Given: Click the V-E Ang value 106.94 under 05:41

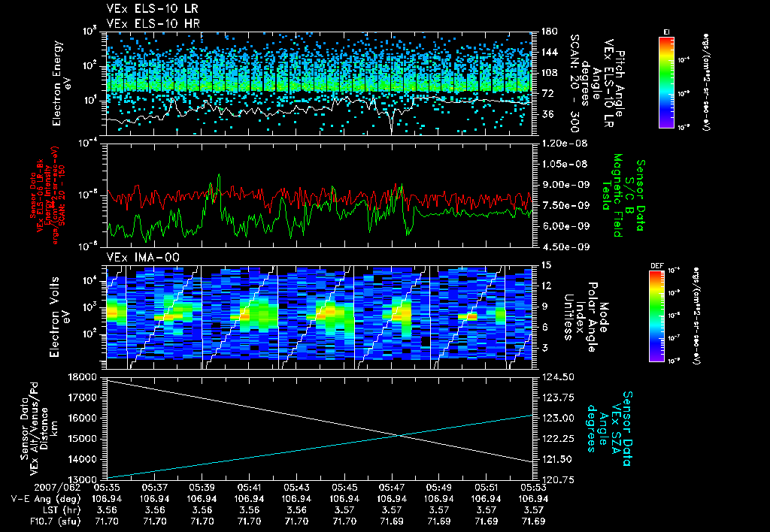Looking at the screenshot, I should point(248,499).
